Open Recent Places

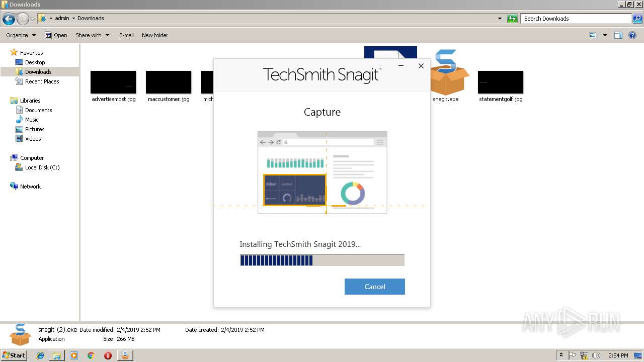pyautogui.click(x=42, y=81)
